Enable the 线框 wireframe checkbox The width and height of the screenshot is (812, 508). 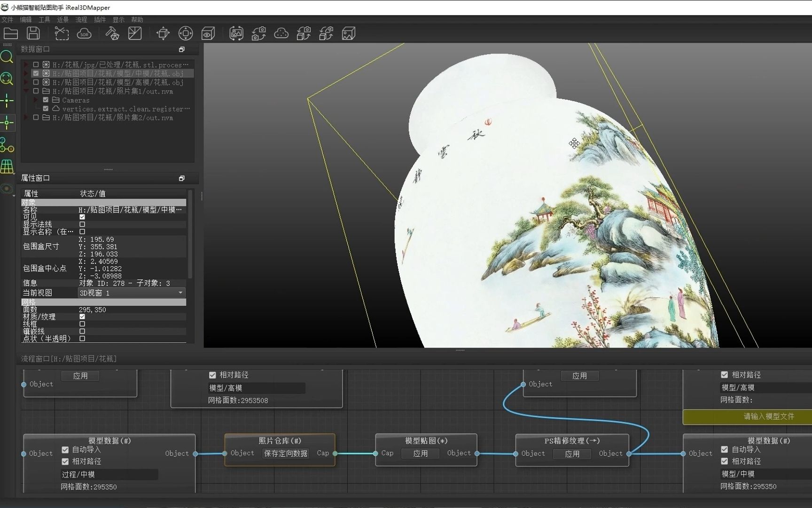pyautogui.click(x=82, y=324)
